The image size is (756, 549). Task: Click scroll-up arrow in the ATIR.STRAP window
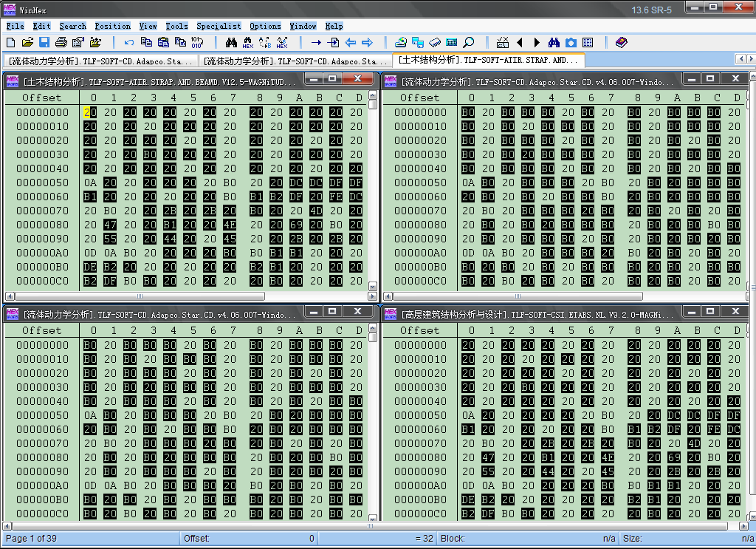point(372,95)
